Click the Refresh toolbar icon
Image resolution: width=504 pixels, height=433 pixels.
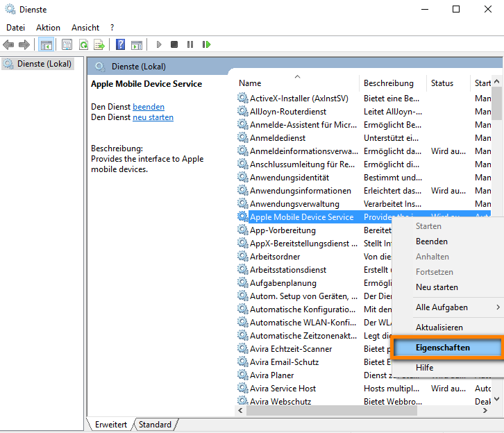click(x=83, y=44)
